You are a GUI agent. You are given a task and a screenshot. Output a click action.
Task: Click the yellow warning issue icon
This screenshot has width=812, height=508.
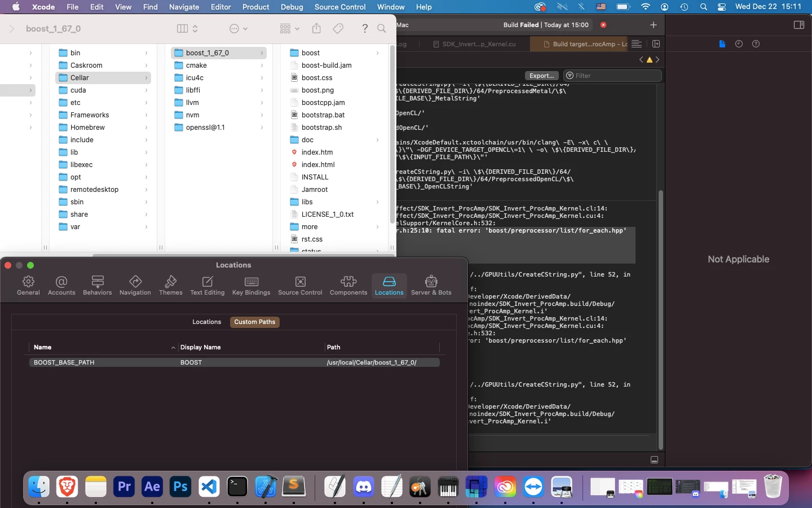(650, 60)
